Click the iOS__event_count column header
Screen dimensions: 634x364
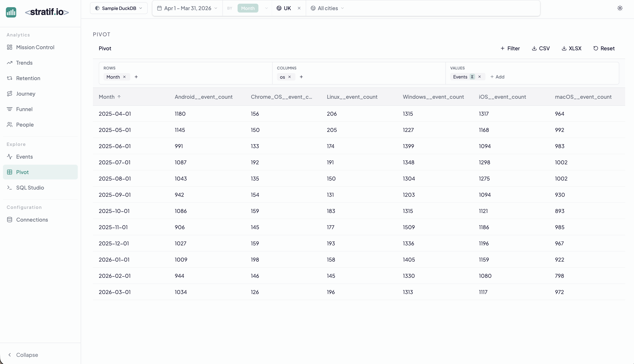click(502, 97)
